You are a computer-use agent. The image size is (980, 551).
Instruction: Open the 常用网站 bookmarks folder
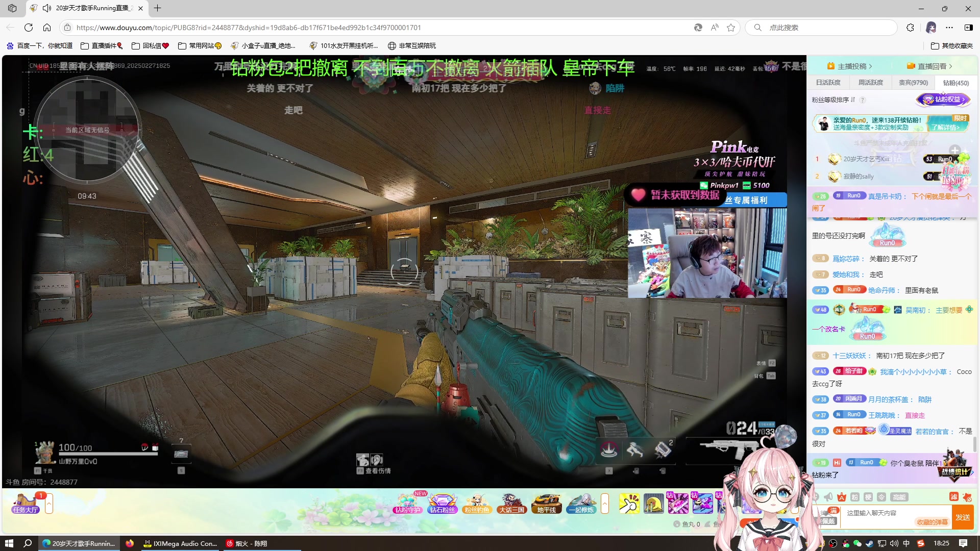[x=200, y=46]
